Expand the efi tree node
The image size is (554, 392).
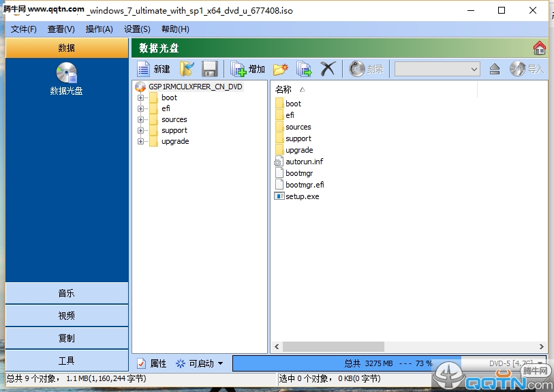coord(140,108)
